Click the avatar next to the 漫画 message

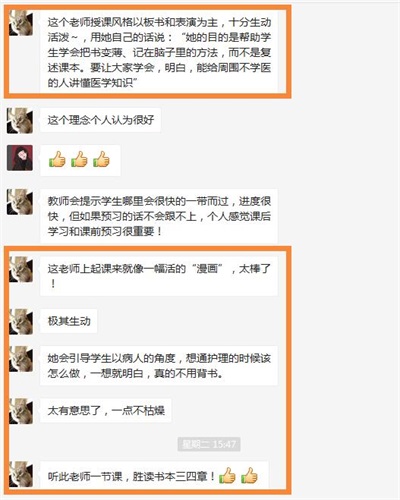(21, 269)
